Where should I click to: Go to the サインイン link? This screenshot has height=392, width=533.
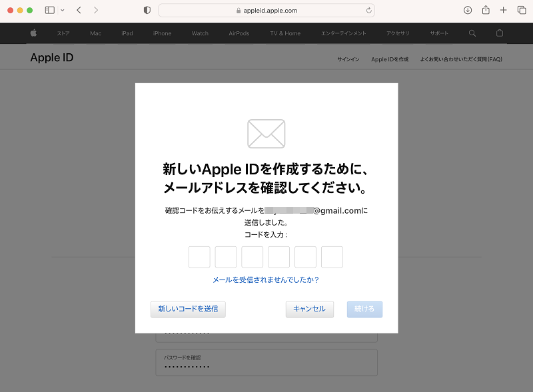point(348,59)
